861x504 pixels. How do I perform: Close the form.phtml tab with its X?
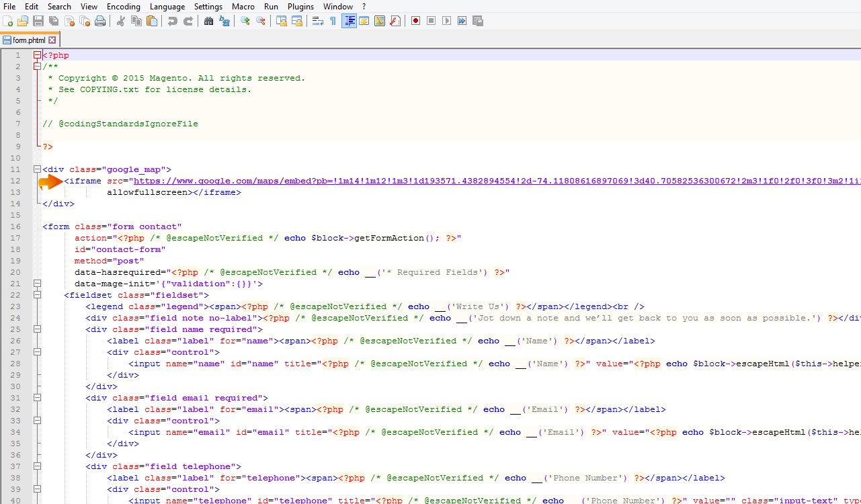click(52, 40)
